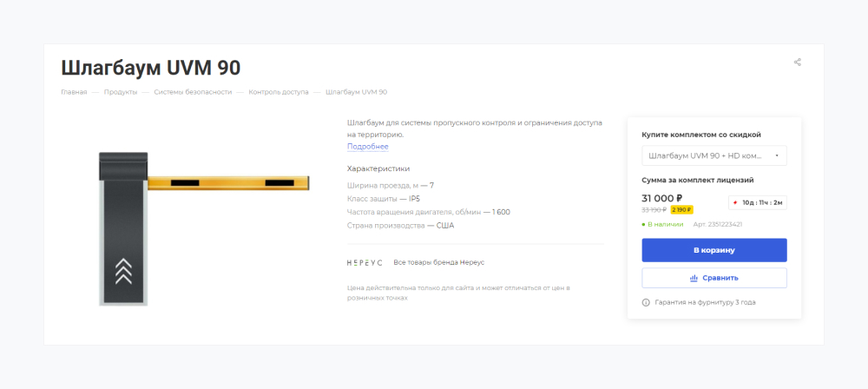Click the Цена действительна только для сайта note
This screenshot has height=389, width=868.
point(458,293)
